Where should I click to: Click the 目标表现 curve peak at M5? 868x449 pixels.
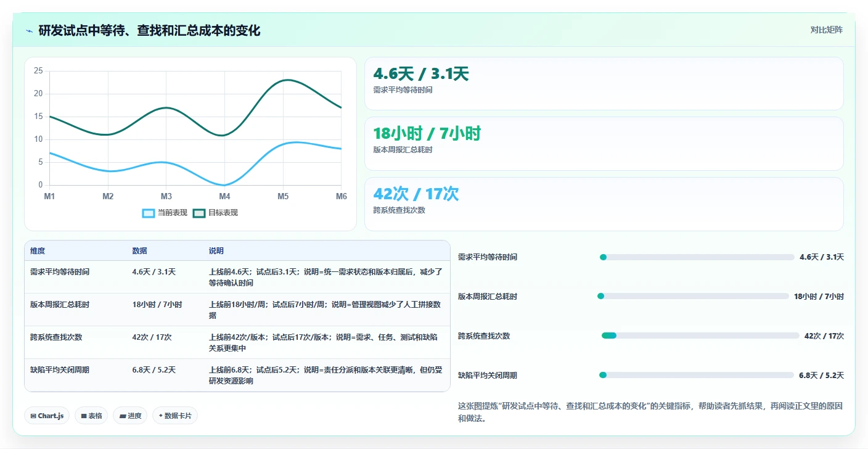click(284, 80)
